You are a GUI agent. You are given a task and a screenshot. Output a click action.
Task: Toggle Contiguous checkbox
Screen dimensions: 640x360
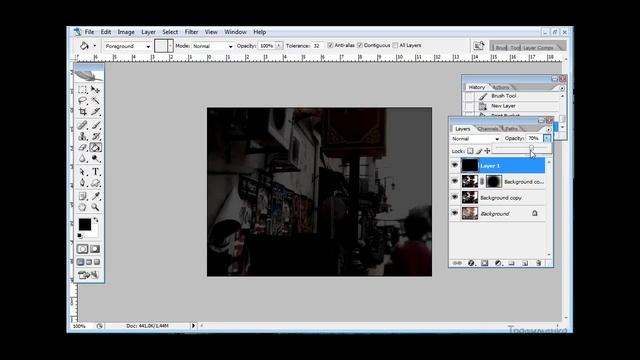click(360, 45)
